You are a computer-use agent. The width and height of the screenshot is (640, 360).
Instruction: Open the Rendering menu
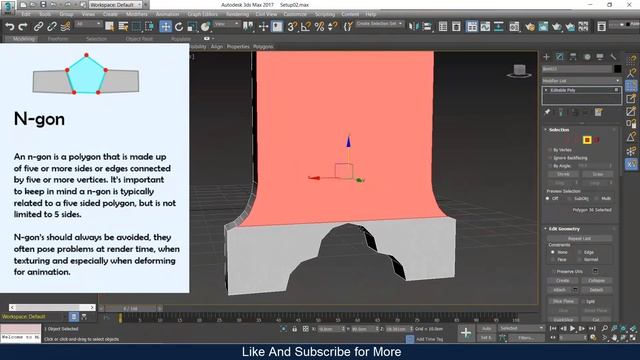click(x=237, y=14)
